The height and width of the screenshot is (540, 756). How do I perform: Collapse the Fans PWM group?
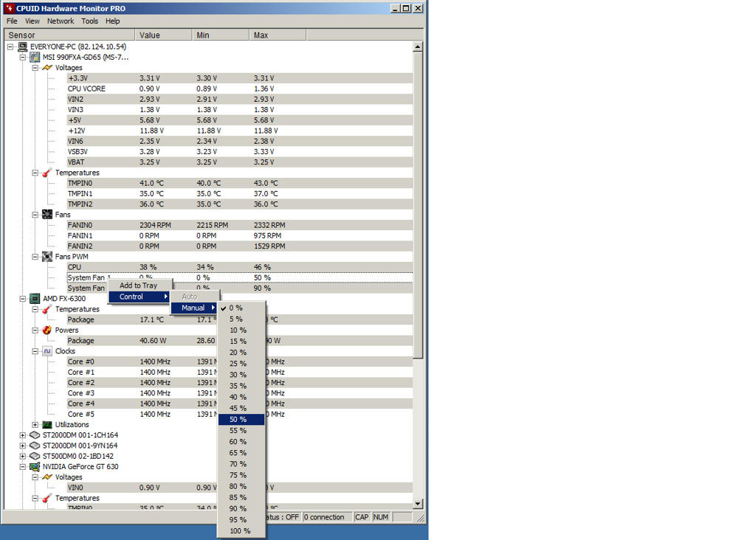coord(35,257)
